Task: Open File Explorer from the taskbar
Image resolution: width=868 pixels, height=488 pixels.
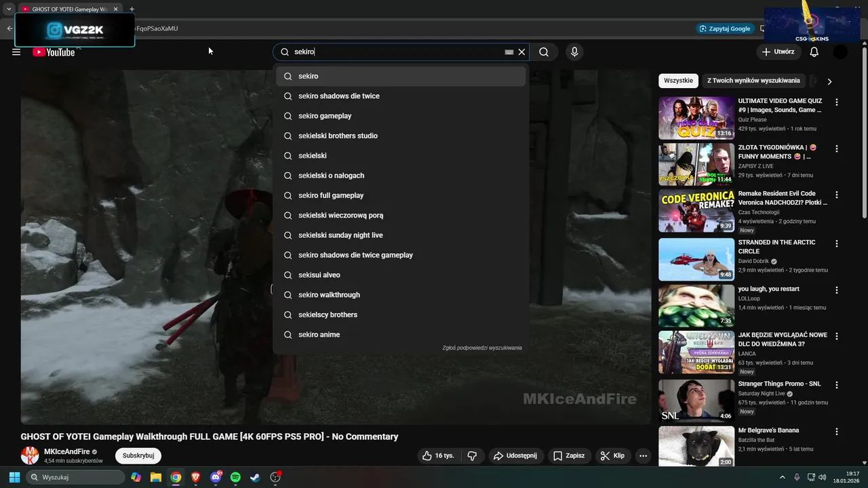Action: point(156,477)
